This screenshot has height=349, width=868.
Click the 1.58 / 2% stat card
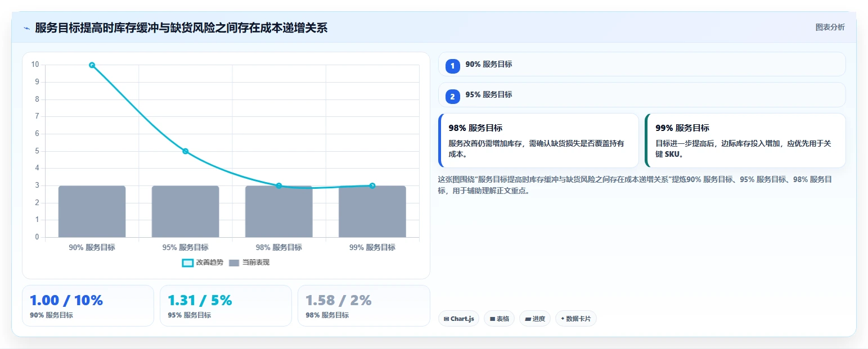coord(363,306)
